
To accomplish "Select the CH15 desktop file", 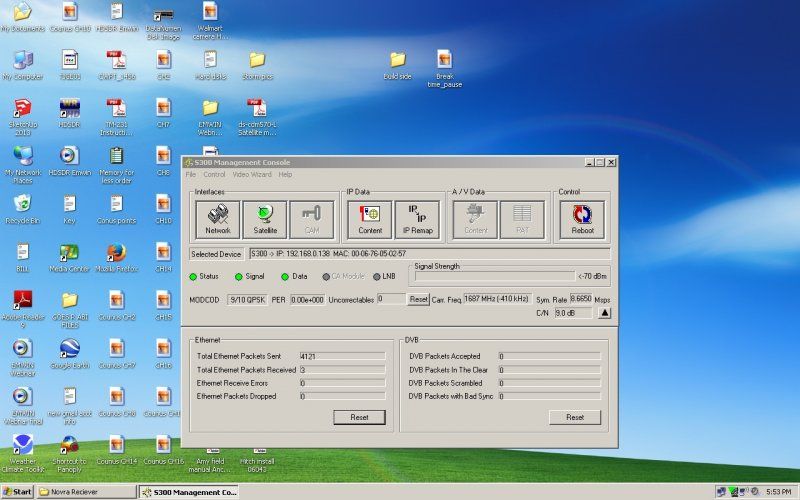I will click(163, 306).
